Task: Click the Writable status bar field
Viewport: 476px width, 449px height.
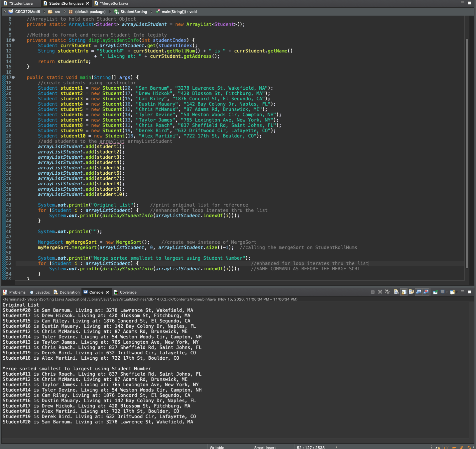Action: 217,447
